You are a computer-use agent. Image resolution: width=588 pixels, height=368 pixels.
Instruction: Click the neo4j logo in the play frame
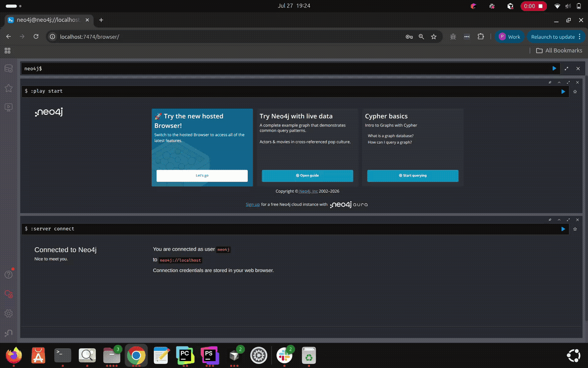point(49,112)
